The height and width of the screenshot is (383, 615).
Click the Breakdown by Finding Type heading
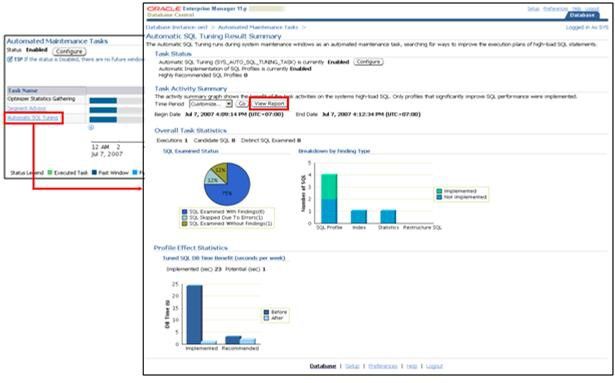(x=334, y=151)
